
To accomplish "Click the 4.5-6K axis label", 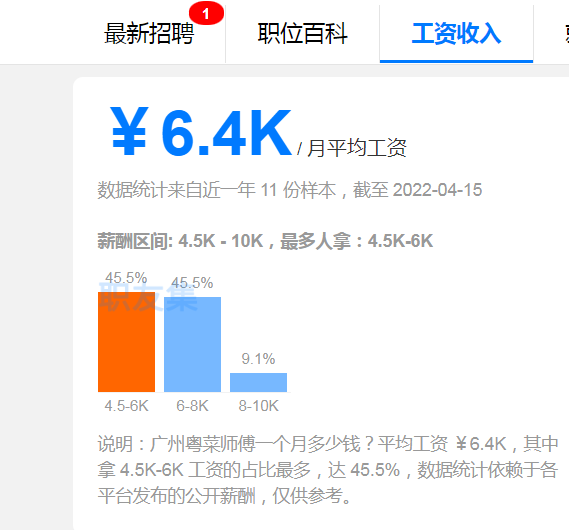I will pyautogui.click(x=126, y=406).
